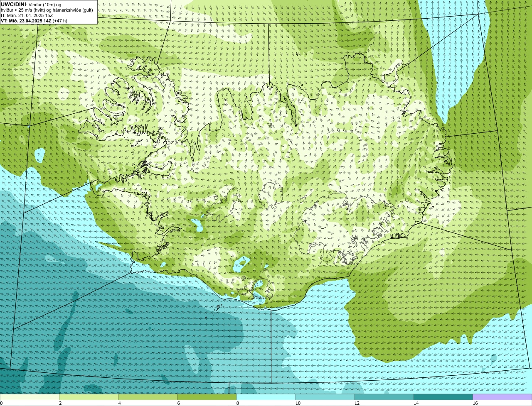Click the dark teal 14–16 m/s legend swatch
This screenshot has width=532, height=406.
point(443,397)
